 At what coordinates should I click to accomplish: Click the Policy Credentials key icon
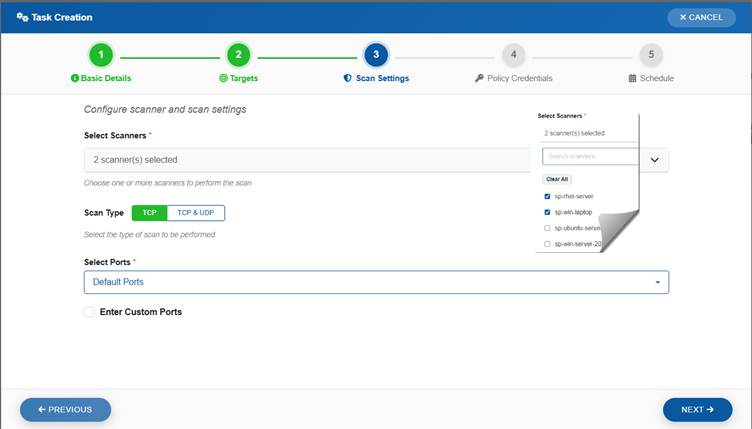[480, 78]
